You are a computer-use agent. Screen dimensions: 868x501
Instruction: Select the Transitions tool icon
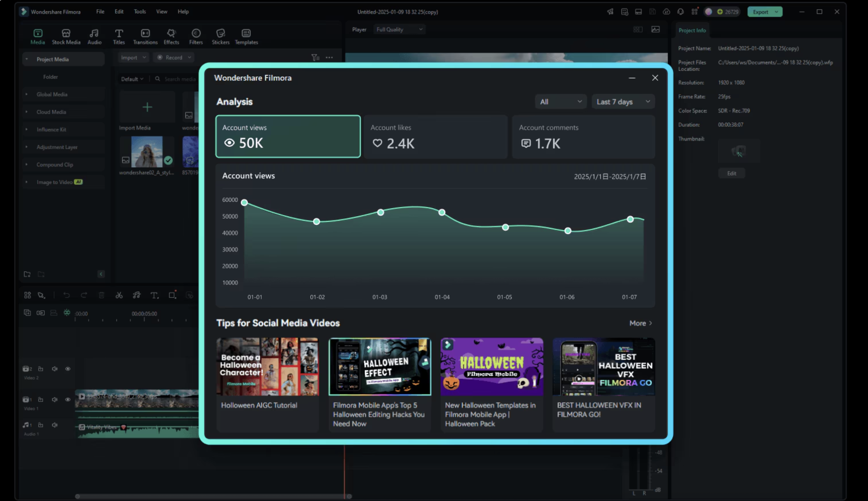click(145, 33)
